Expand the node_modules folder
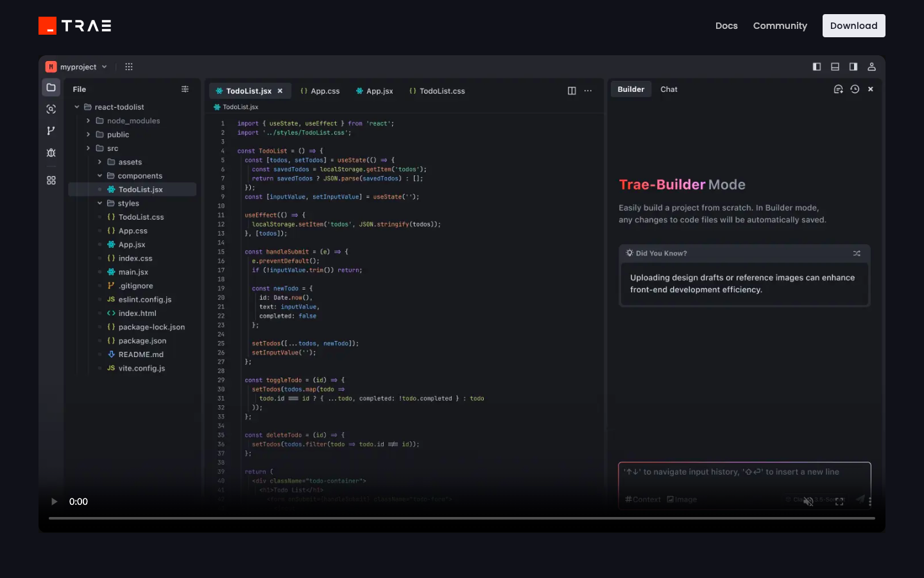The image size is (924, 578). point(89,121)
